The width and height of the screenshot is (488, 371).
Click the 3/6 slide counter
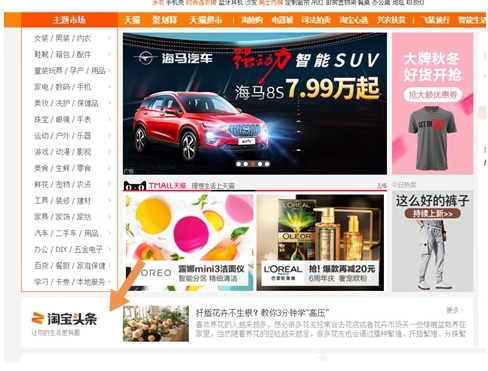382,185
